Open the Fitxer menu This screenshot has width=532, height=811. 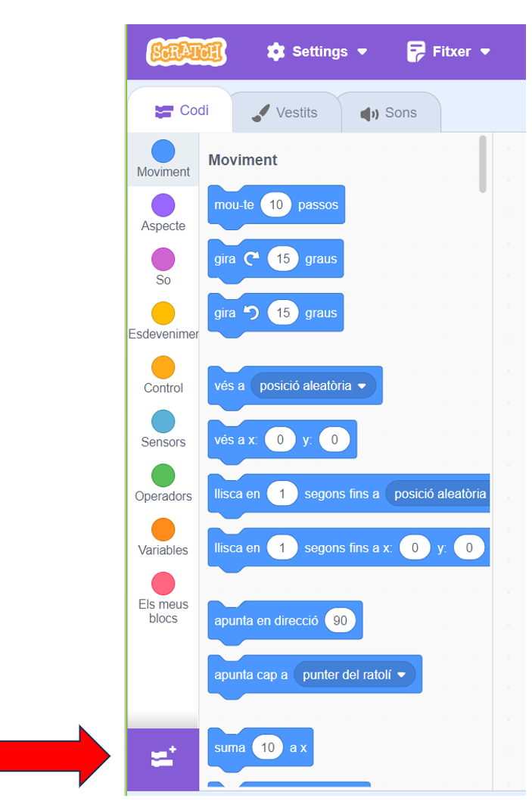449,51
